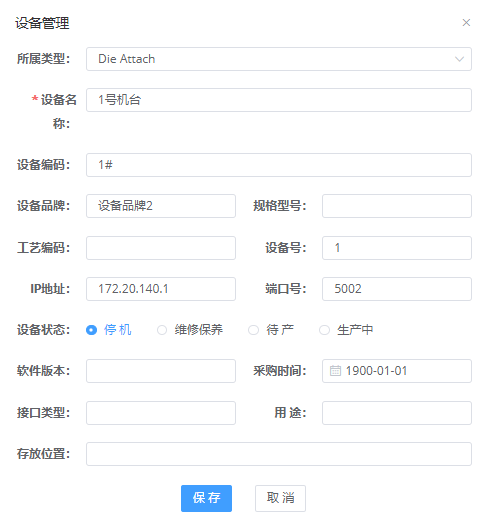Screen dimensions: 483x532
Task: Click the 保存 button
Action: [206, 498]
